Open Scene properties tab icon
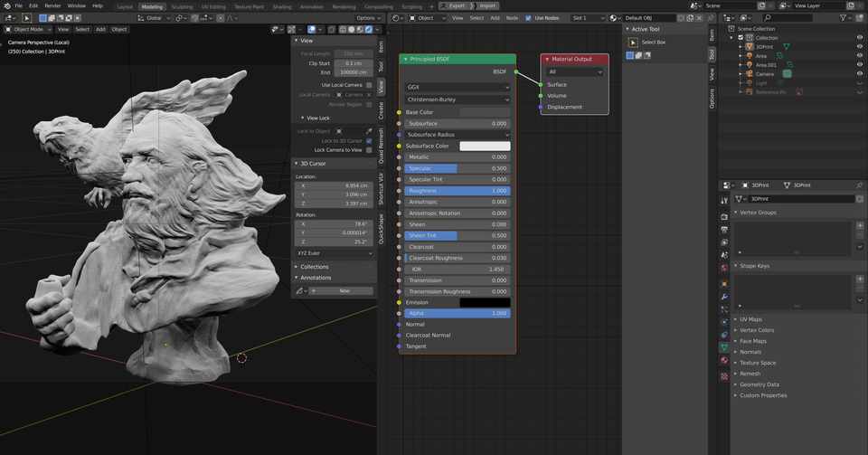This screenshot has width=868, height=455. pyautogui.click(x=724, y=255)
